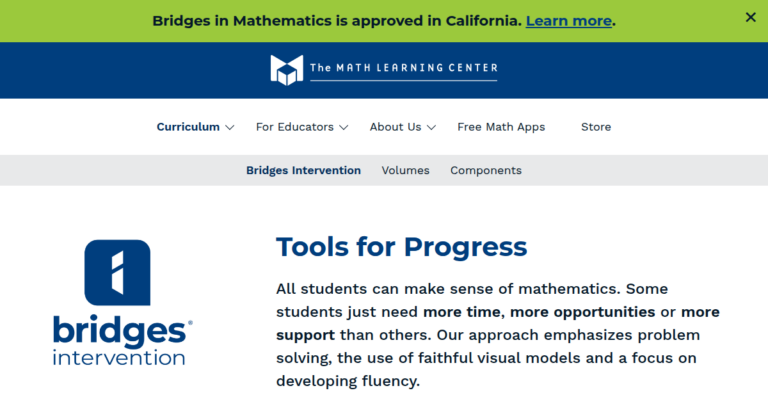Image resolution: width=768 pixels, height=402 pixels.
Task: Click the Math Learning Center cube logo
Action: (287, 70)
